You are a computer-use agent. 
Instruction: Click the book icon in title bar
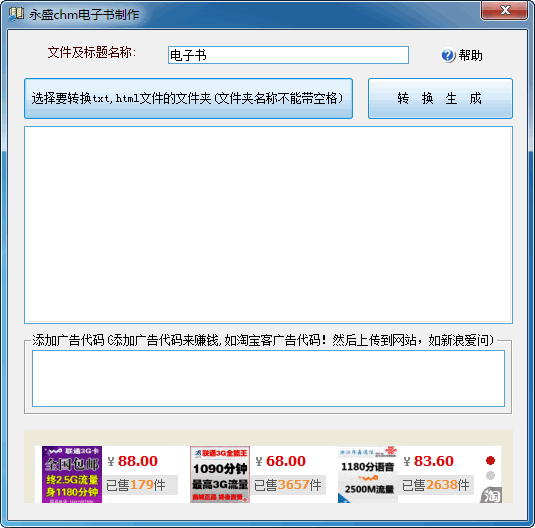tap(16, 14)
